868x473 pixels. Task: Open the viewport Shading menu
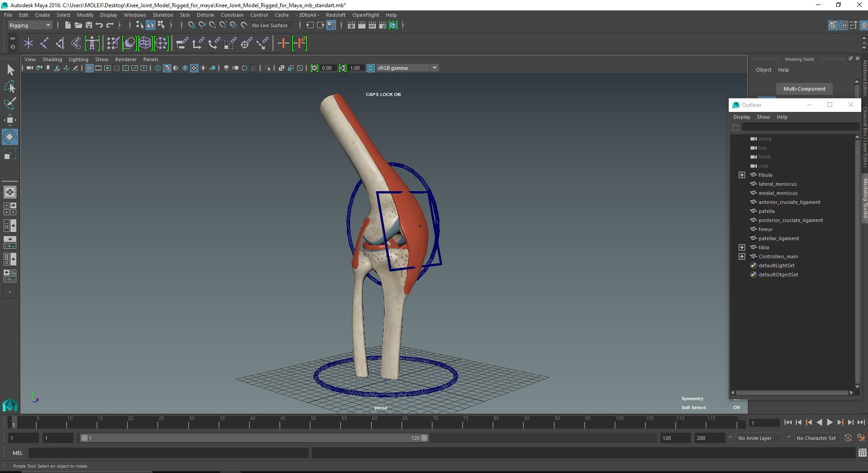[x=52, y=59]
